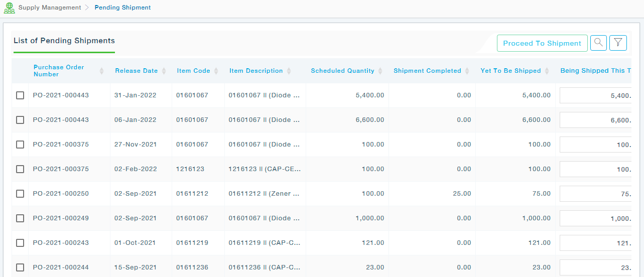Click item code 01611236
644x277 pixels.
(192, 267)
